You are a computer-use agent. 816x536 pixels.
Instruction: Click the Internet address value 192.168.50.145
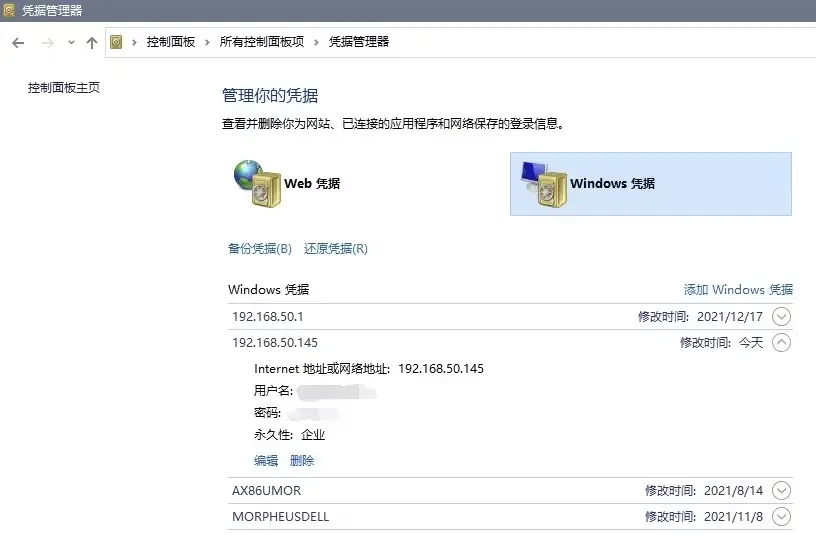click(441, 368)
